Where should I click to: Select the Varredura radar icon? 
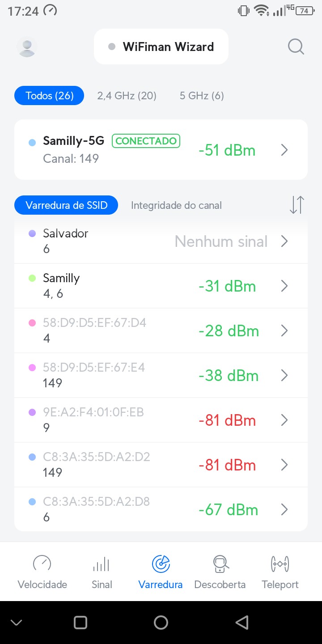coord(161,564)
